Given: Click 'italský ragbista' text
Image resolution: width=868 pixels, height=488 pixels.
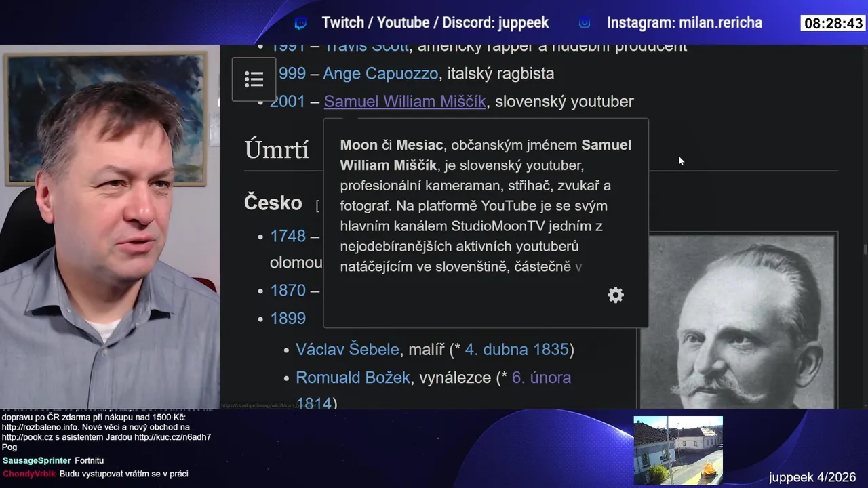Looking at the screenshot, I should [500, 73].
